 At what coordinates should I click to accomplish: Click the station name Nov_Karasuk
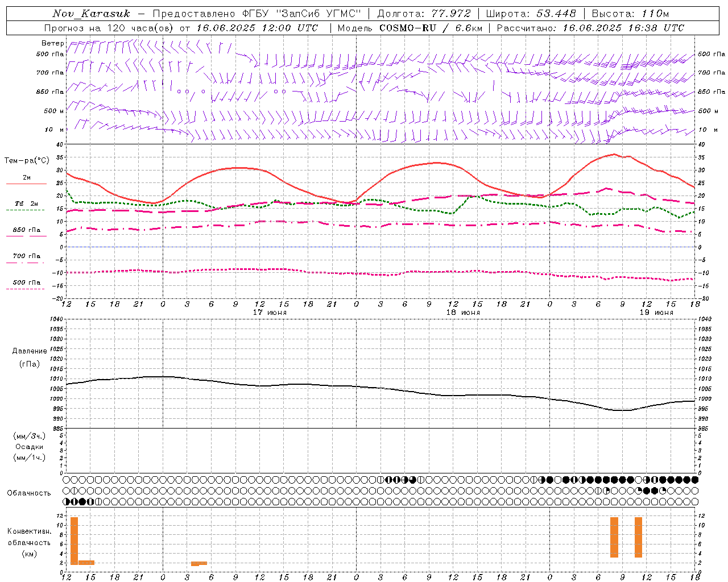click(92, 14)
